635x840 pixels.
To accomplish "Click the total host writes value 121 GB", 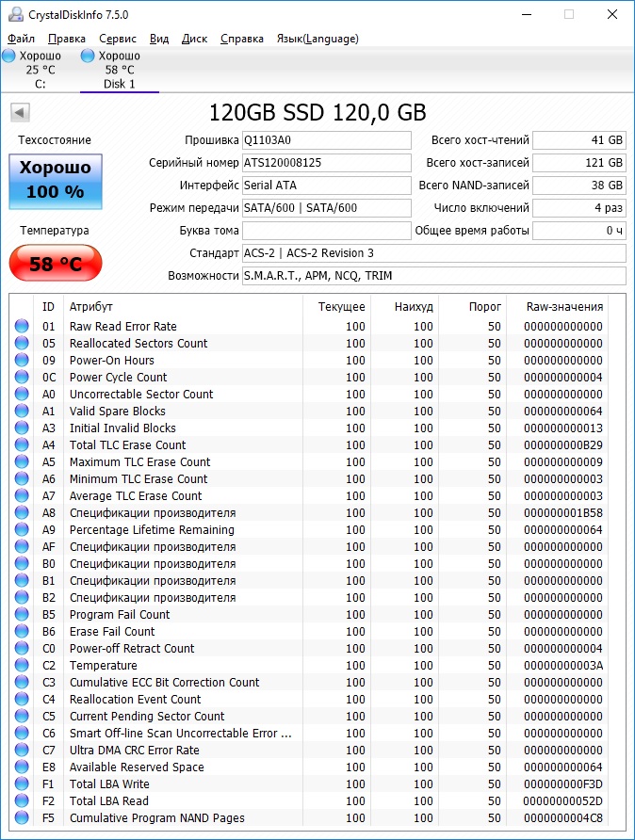I will (x=579, y=163).
